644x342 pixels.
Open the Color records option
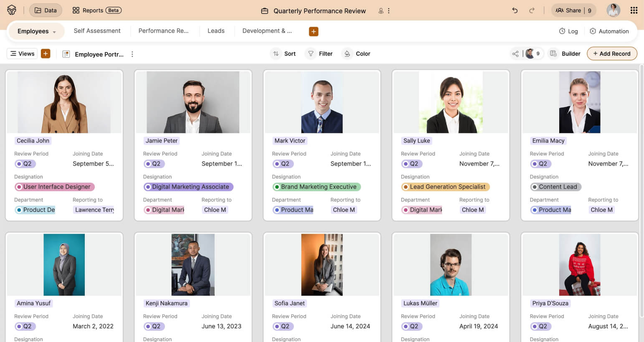(357, 54)
